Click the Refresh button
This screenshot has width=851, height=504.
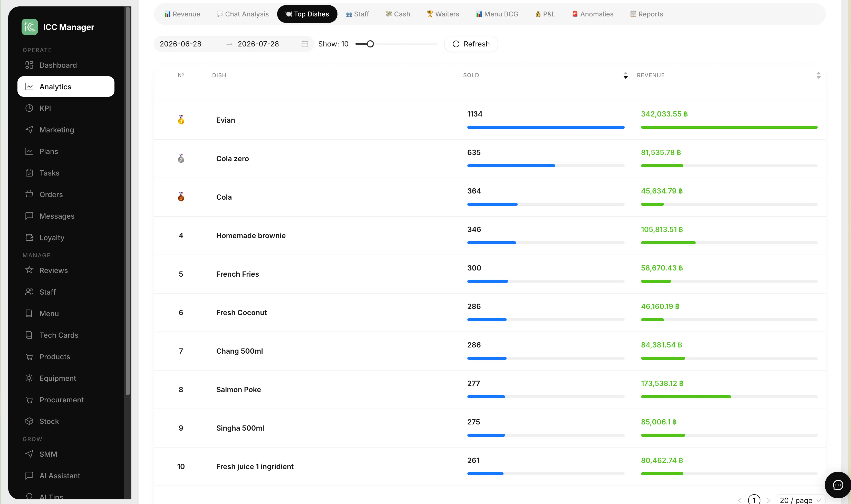(471, 44)
